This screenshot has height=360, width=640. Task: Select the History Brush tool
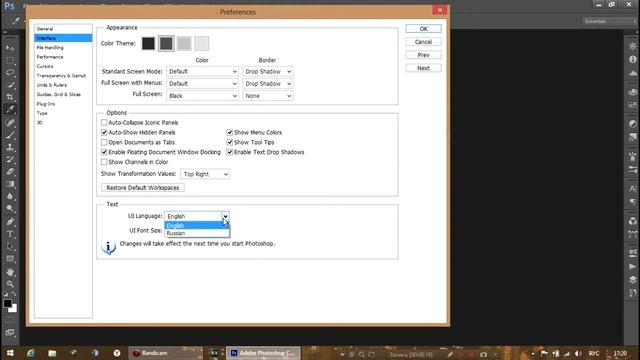click(x=10, y=159)
